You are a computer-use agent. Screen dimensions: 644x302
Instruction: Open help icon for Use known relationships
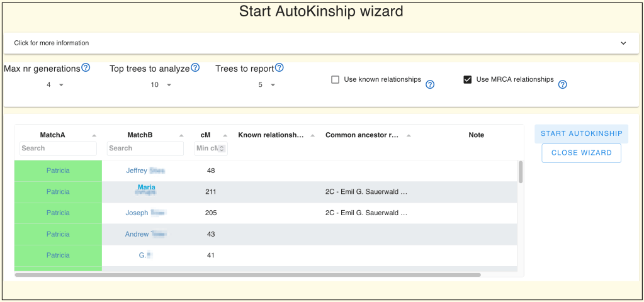point(430,84)
